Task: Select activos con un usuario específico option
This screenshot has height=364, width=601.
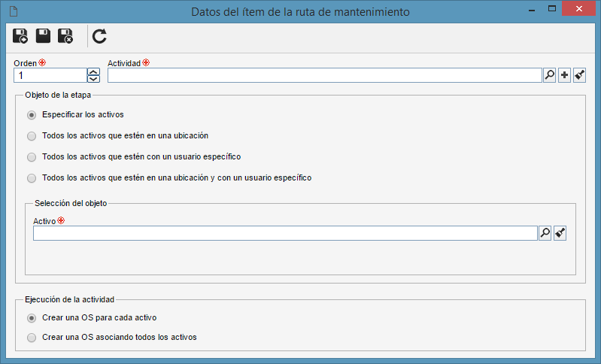Action: click(x=32, y=157)
